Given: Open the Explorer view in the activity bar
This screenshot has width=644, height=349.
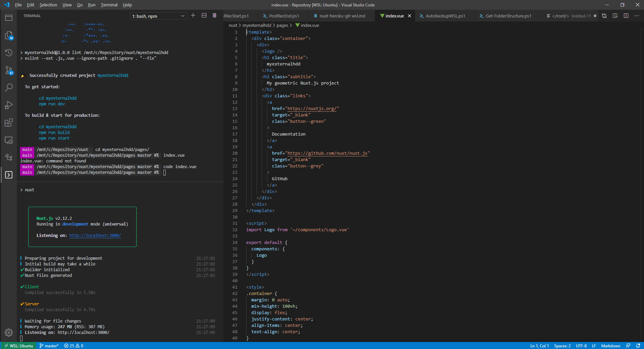Looking at the screenshot, I should click(9, 36).
